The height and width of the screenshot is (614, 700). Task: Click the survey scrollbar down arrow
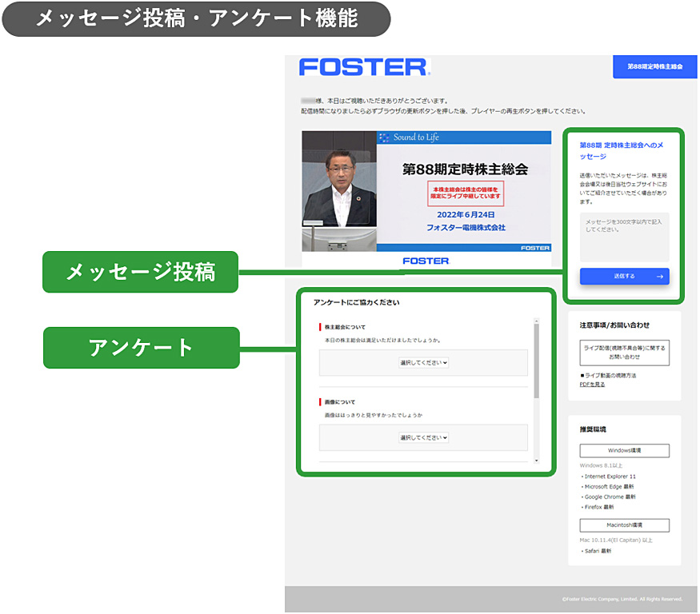(536, 460)
